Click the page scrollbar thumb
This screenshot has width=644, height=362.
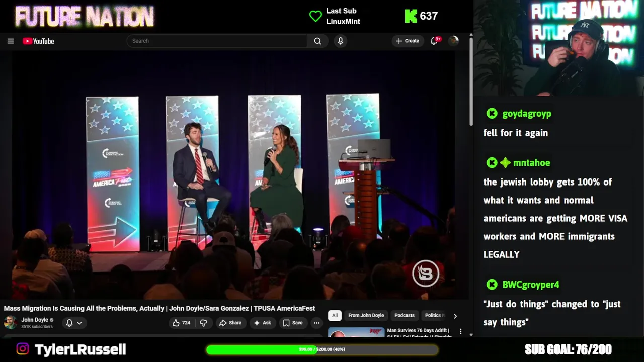pos(471,82)
